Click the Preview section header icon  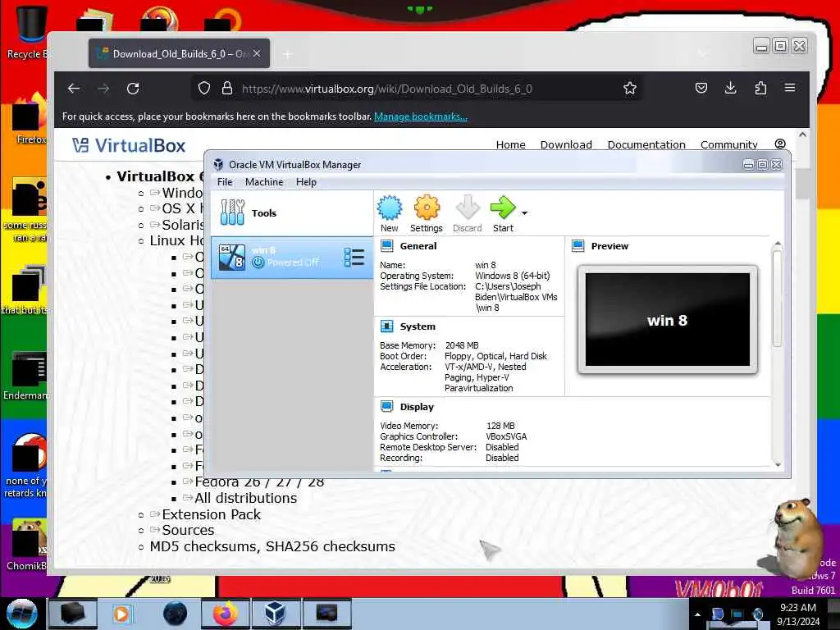(578, 246)
